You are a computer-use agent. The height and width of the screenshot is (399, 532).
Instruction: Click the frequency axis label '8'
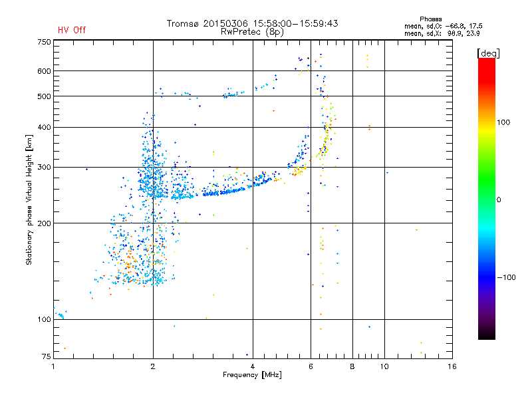point(352,366)
